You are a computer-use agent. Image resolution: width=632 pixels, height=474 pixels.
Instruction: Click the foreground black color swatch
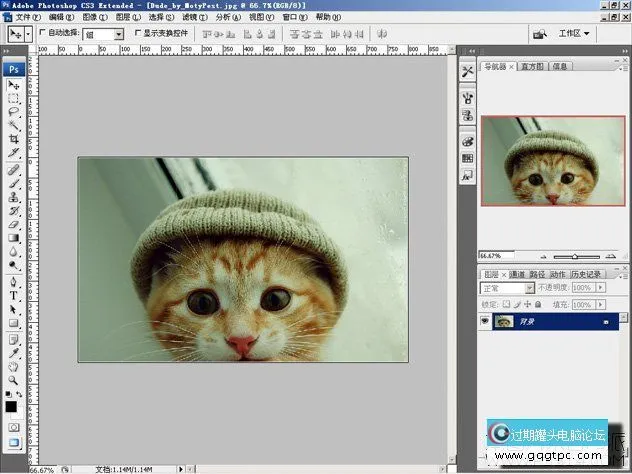(x=11, y=407)
